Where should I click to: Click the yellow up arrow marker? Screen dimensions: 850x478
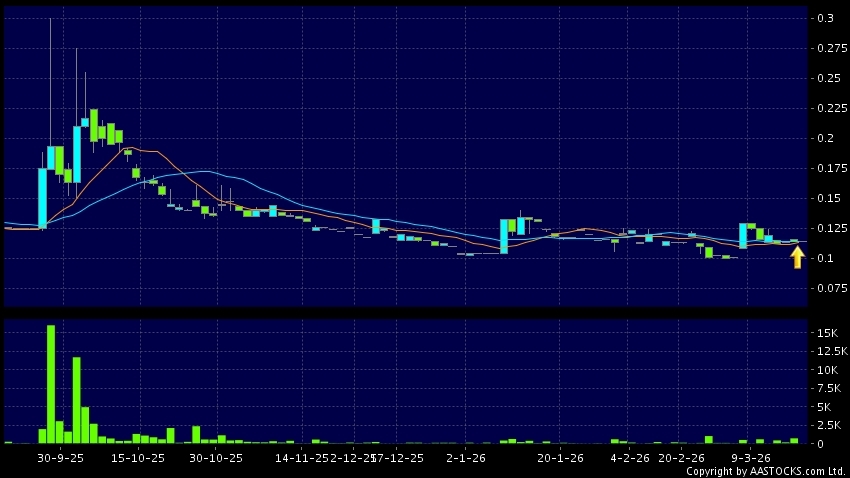click(x=797, y=258)
